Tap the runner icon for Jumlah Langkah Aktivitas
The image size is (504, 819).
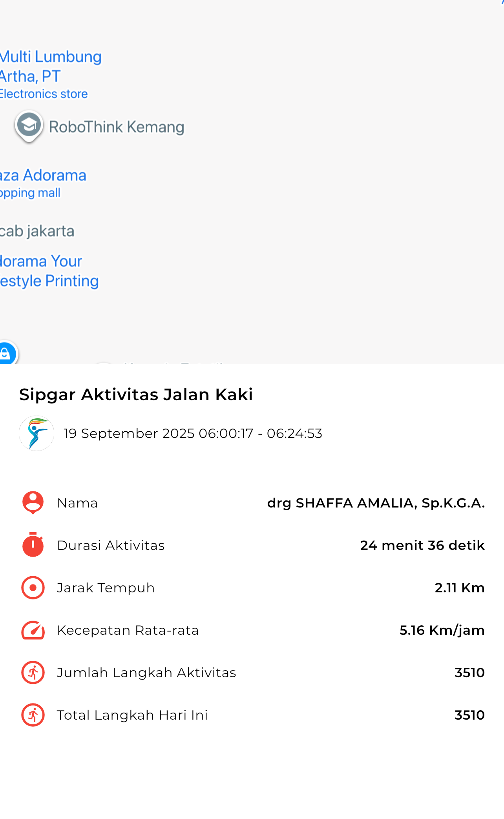tap(33, 672)
